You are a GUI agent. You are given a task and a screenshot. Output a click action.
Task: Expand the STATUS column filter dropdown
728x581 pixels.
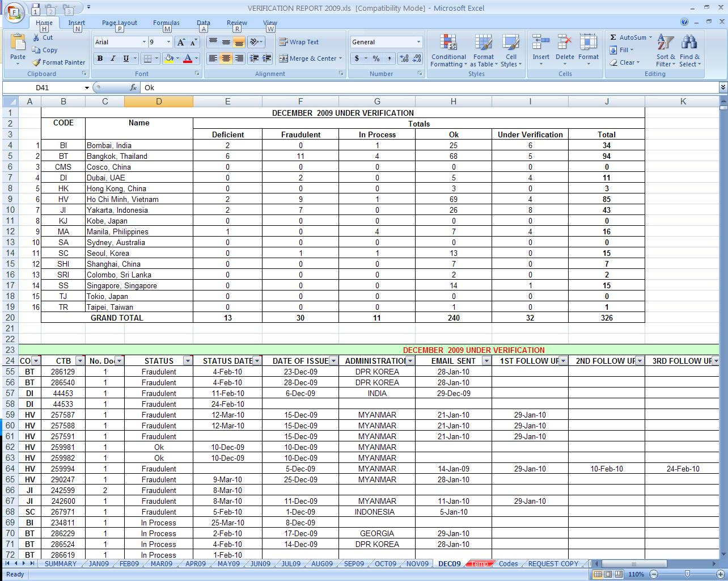[x=188, y=361]
